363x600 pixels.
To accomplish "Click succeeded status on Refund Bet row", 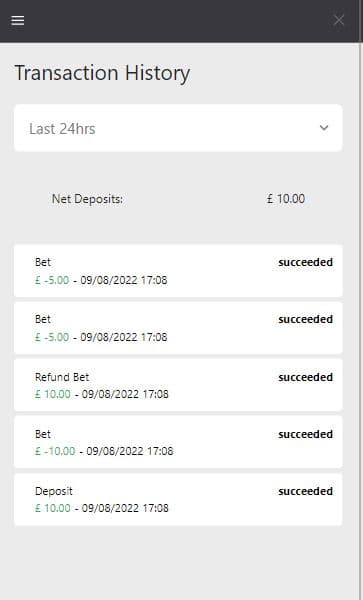I will (x=305, y=377).
